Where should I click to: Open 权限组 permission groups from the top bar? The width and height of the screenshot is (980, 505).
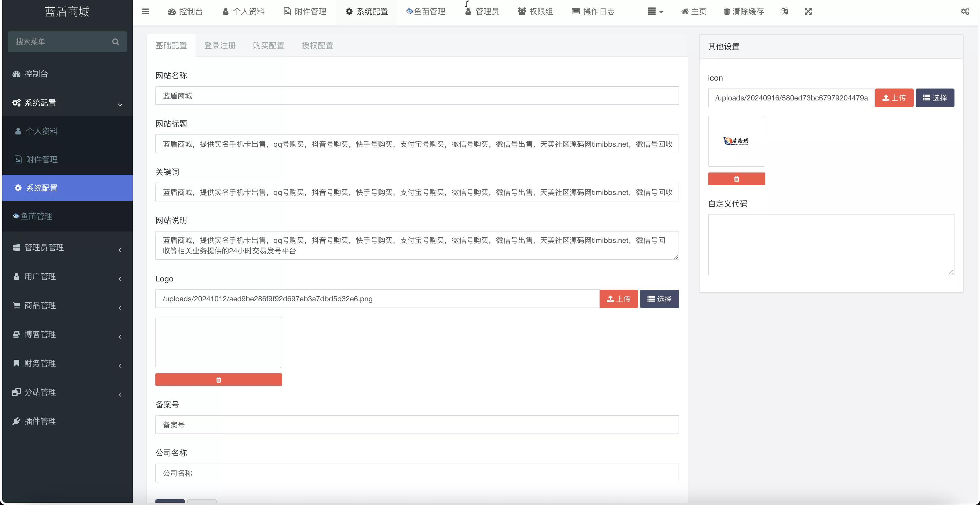535,11
